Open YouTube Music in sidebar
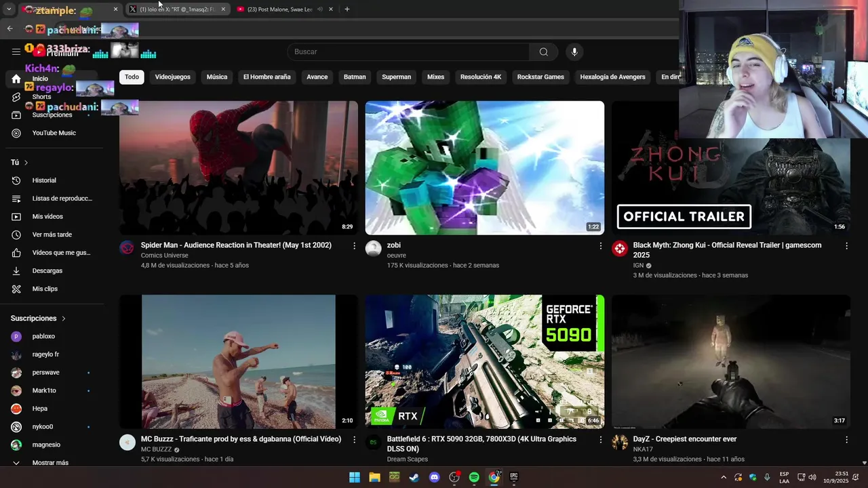The width and height of the screenshot is (868, 488). tap(54, 133)
